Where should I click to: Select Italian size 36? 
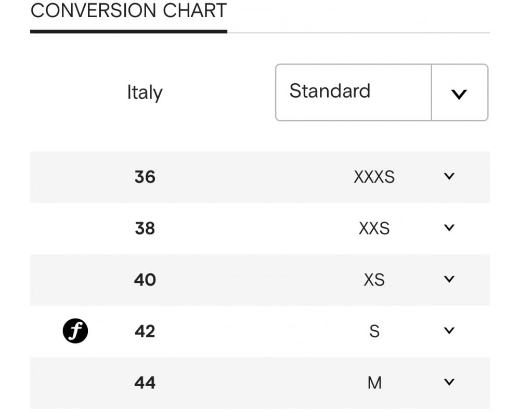[x=145, y=177]
